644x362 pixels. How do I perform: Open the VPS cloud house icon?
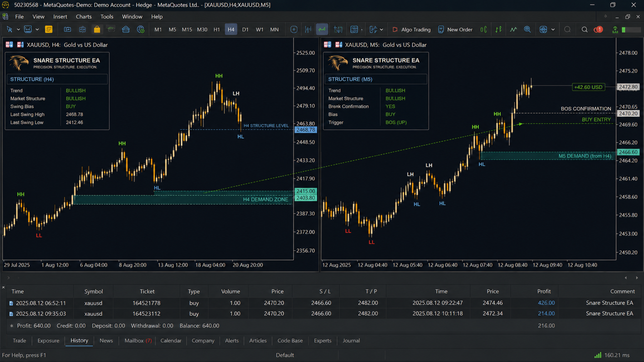126,29
